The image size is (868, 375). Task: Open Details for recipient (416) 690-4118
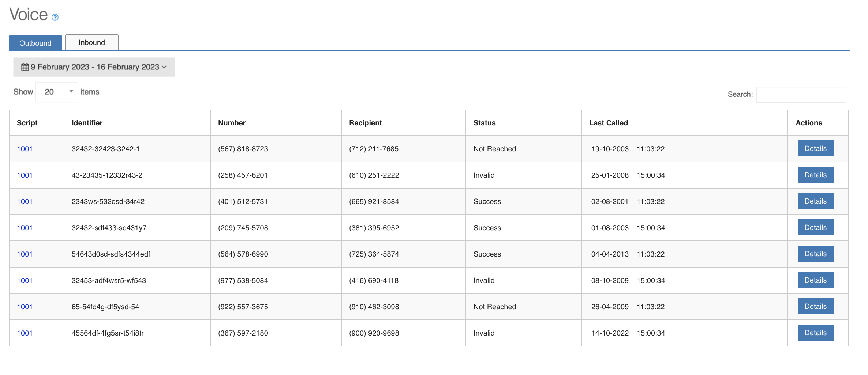pos(815,280)
